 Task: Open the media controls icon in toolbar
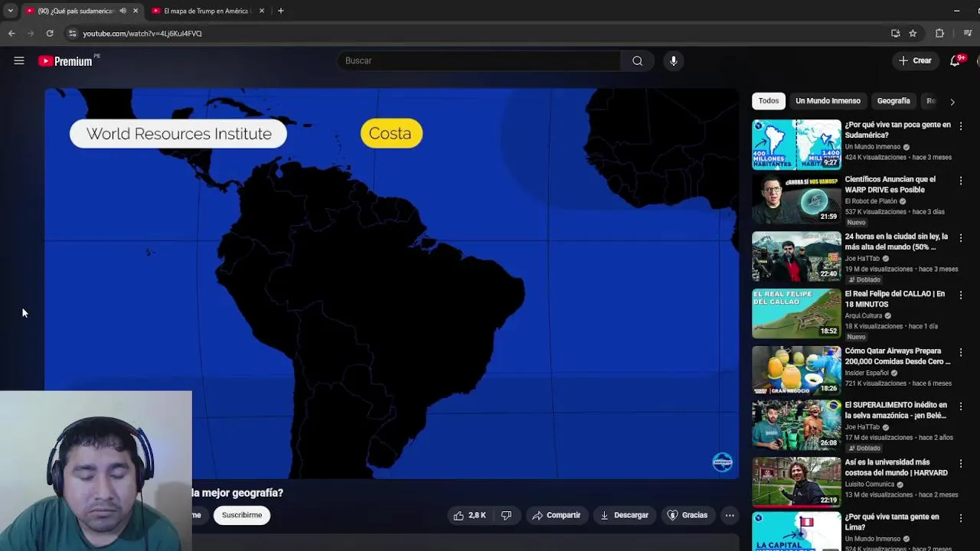(968, 33)
